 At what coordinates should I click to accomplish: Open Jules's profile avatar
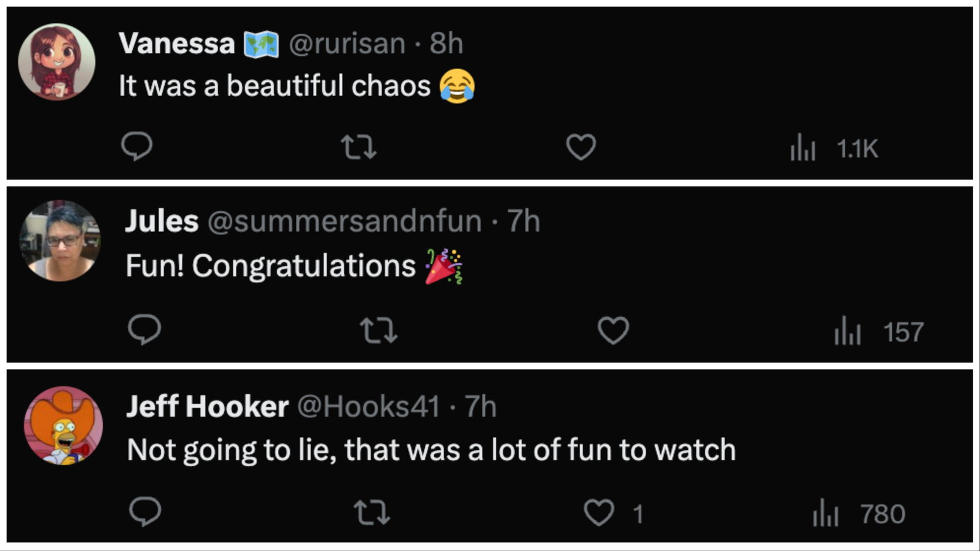tap(59, 241)
